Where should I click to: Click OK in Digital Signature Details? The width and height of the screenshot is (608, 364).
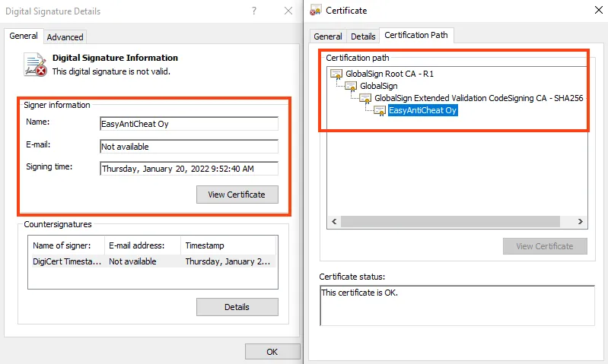(x=272, y=352)
